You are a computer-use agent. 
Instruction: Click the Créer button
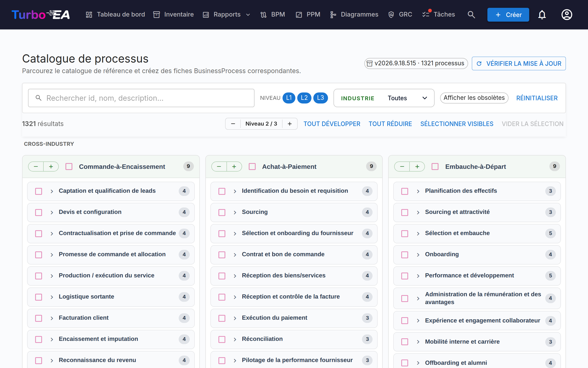coord(508,14)
